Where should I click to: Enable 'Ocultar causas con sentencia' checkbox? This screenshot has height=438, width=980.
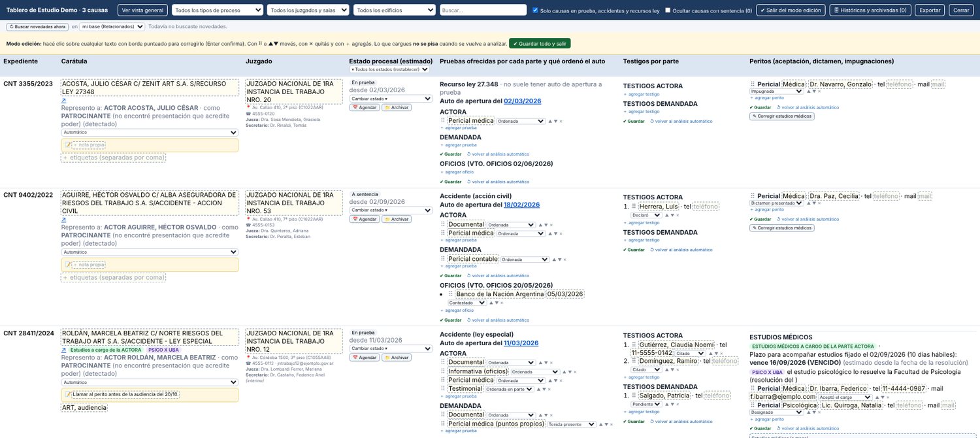click(668, 10)
